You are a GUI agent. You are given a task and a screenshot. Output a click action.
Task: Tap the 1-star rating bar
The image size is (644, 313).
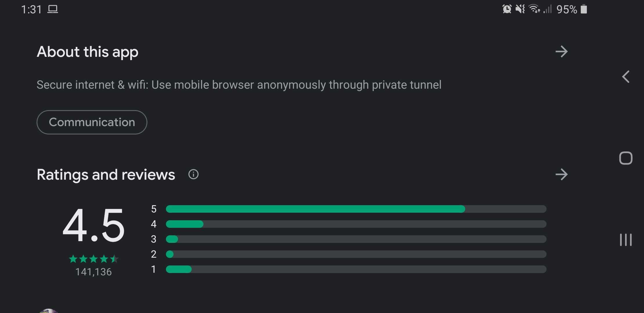pos(356,269)
